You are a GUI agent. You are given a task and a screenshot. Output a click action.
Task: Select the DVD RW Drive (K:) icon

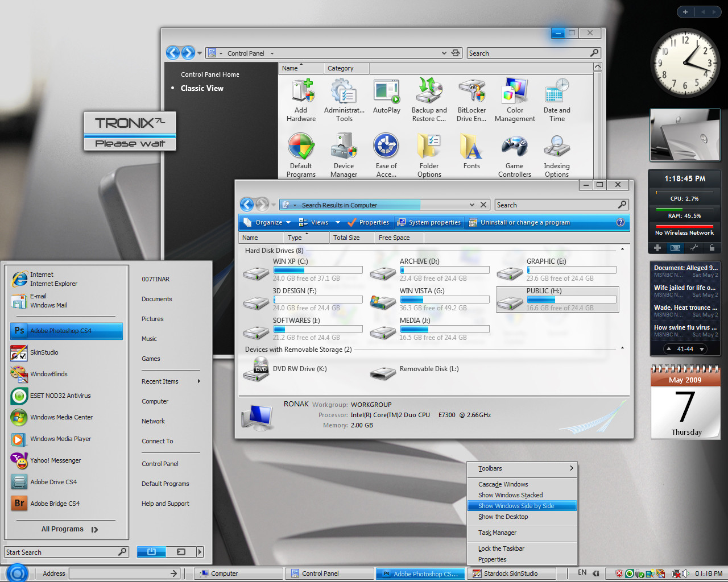pyautogui.click(x=256, y=369)
